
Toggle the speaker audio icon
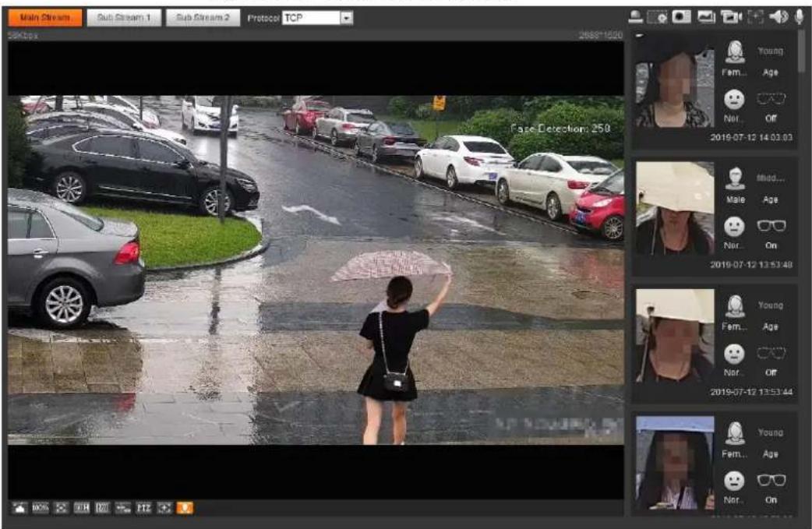(778, 17)
